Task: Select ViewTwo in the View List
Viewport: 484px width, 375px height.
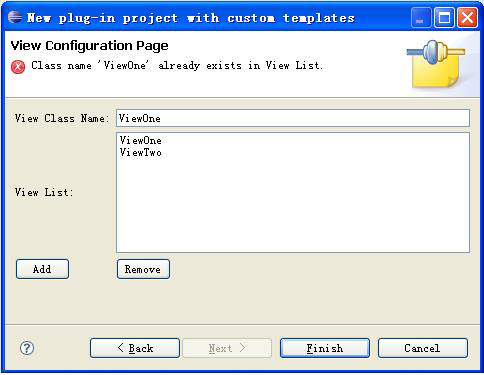Action: [x=141, y=152]
